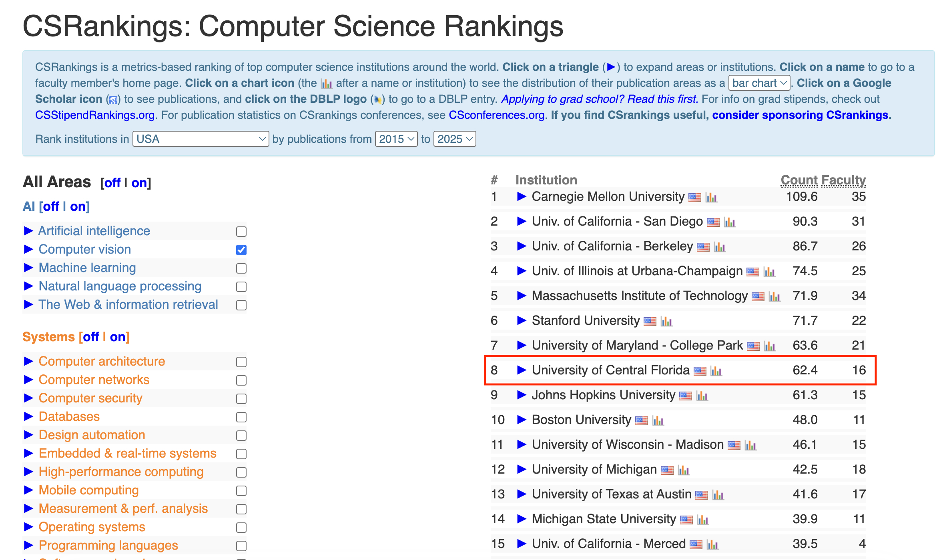The width and height of the screenshot is (947, 560).
Task: Open University of Central Florida chart icon
Action: [716, 371]
